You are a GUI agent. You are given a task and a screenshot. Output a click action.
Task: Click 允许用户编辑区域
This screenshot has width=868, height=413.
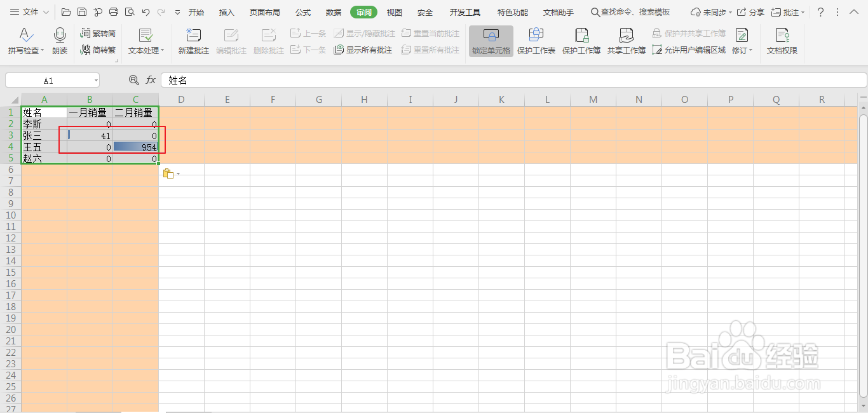(x=689, y=50)
